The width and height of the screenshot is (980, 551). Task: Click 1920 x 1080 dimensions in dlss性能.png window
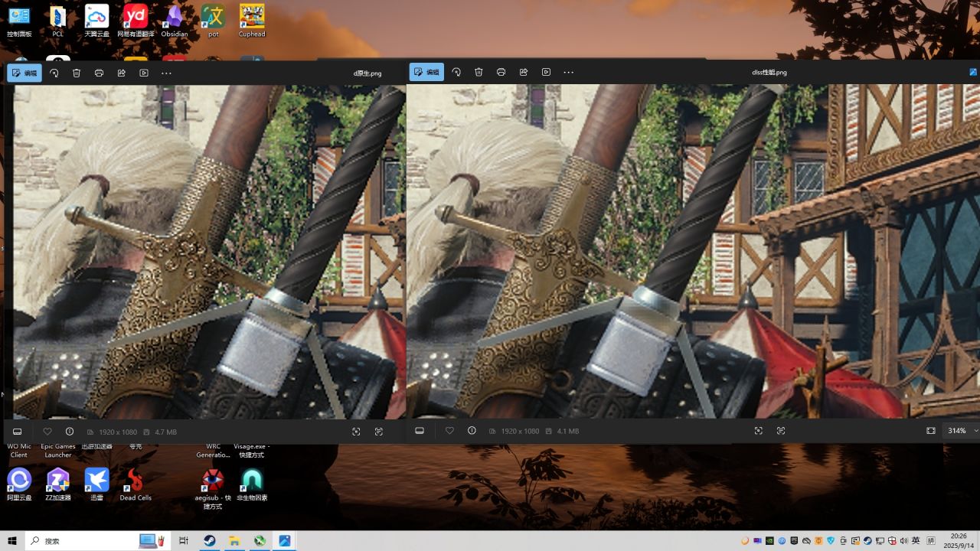coord(520,431)
